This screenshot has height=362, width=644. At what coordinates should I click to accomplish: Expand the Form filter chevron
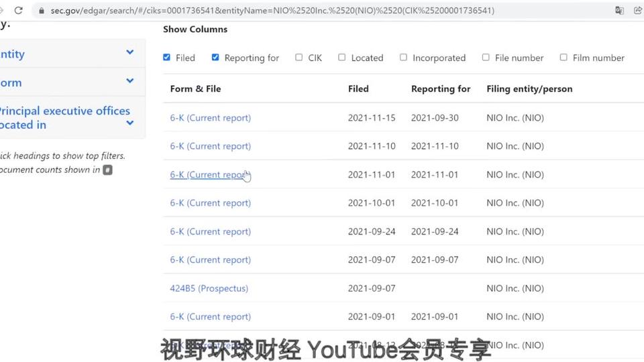(129, 81)
